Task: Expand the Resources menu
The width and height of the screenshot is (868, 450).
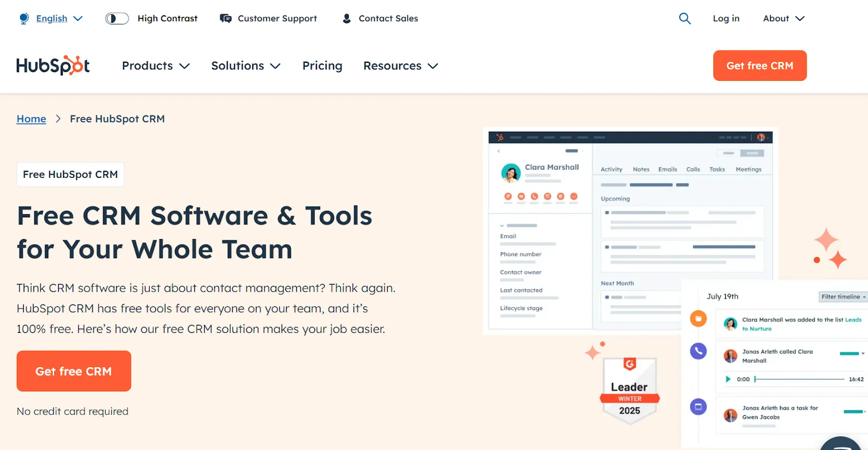Action: [x=400, y=66]
